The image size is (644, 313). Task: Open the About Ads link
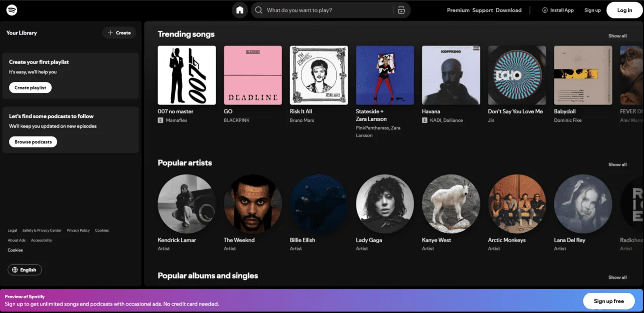(x=16, y=240)
